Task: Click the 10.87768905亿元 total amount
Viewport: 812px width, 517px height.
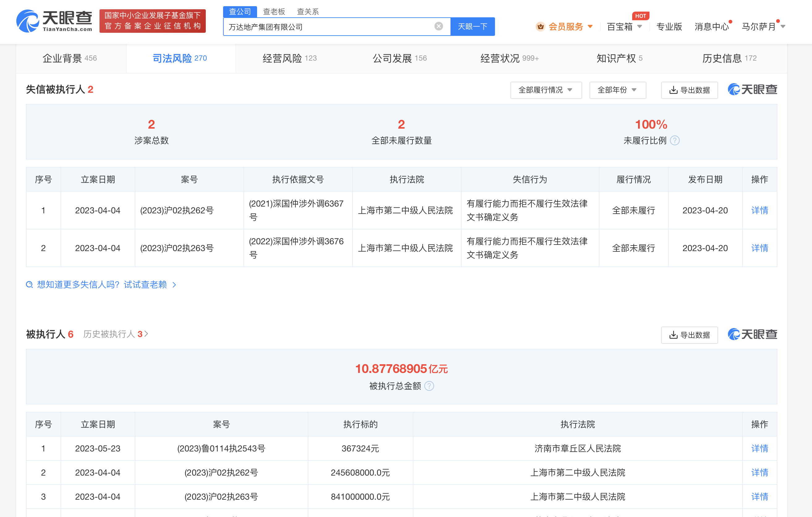Action: (x=401, y=369)
